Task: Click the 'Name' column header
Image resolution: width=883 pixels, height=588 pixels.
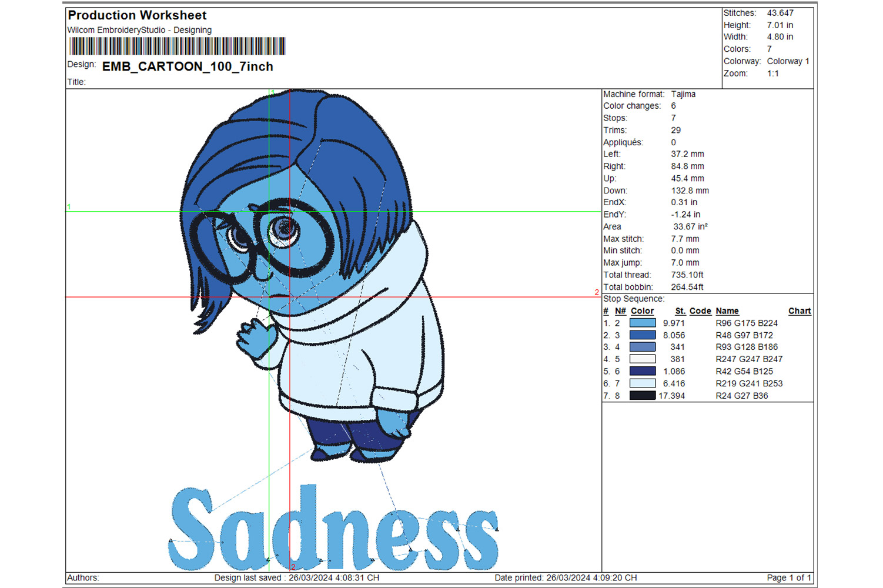Action: click(x=727, y=311)
